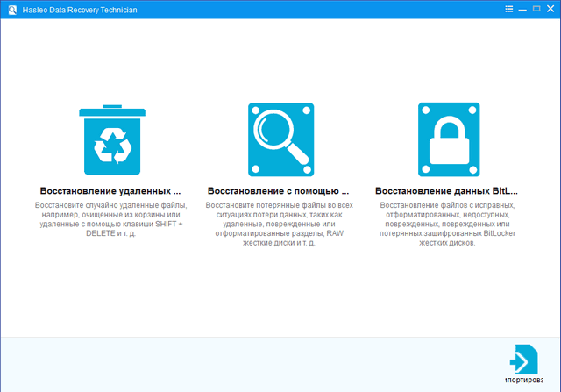Screen dimensions: 561x392
Task: Click the padlock BitLocker recovery icon
Action: coord(448,139)
